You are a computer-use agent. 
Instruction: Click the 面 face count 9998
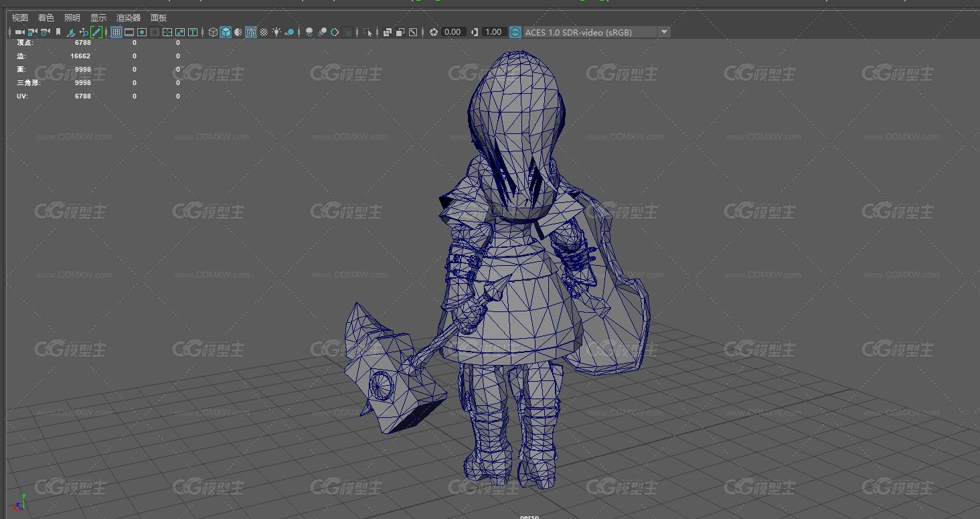tap(83, 70)
